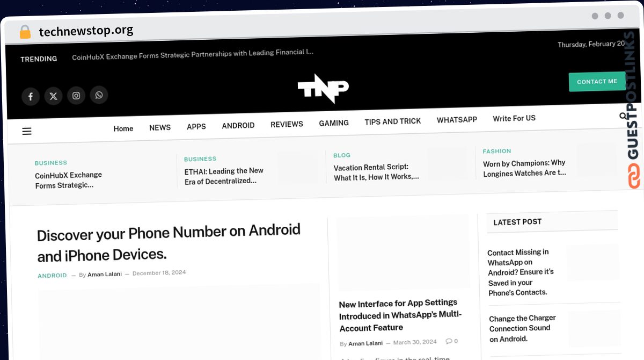Open Change the Charger Connection Sound post
Image resolution: width=644 pixels, height=360 pixels.
click(x=522, y=328)
